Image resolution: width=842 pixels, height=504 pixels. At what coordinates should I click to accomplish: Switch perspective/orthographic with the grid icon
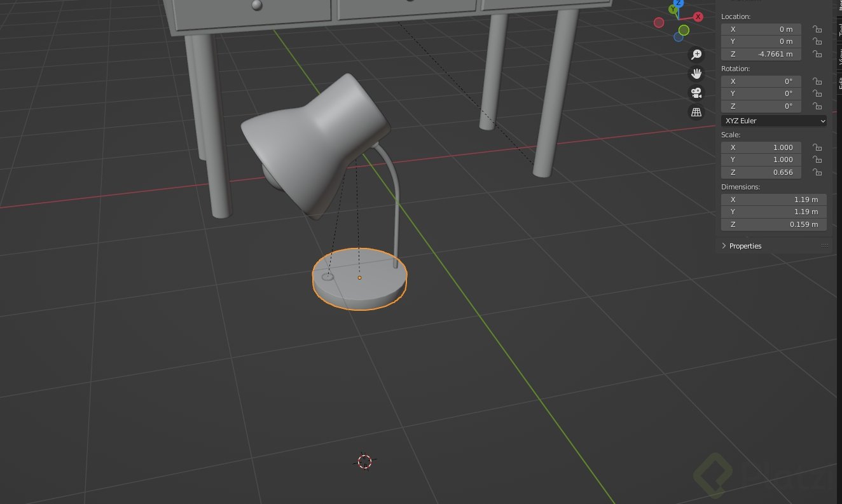[x=696, y=112]
